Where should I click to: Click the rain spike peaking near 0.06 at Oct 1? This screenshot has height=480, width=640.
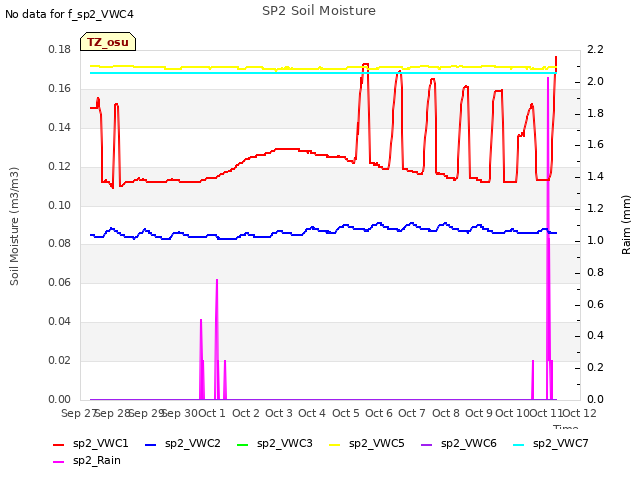click(x=217, y=340)
